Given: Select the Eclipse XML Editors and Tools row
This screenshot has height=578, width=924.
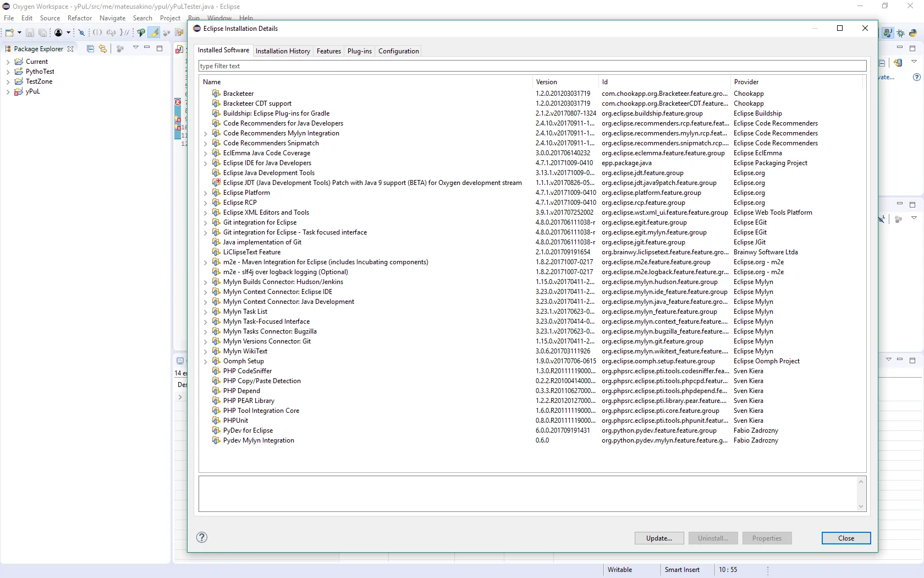Looking at the screenshot, I should click(x=532, y=212).
